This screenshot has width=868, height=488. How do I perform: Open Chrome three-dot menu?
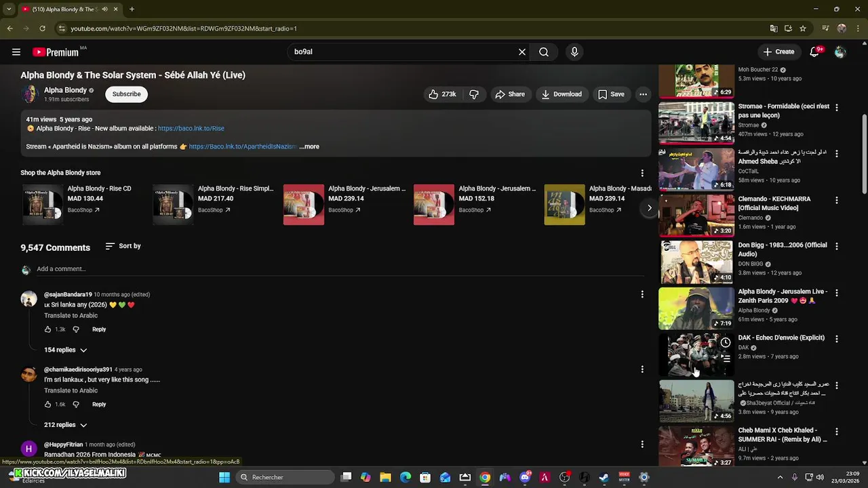(x=857, y=28)
